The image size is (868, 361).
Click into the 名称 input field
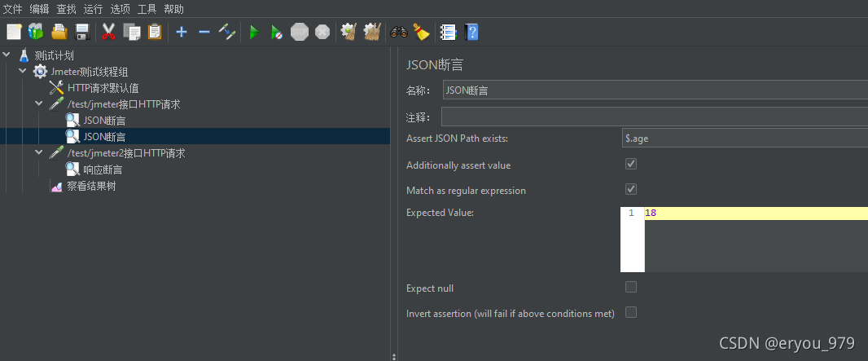[655, 90]
